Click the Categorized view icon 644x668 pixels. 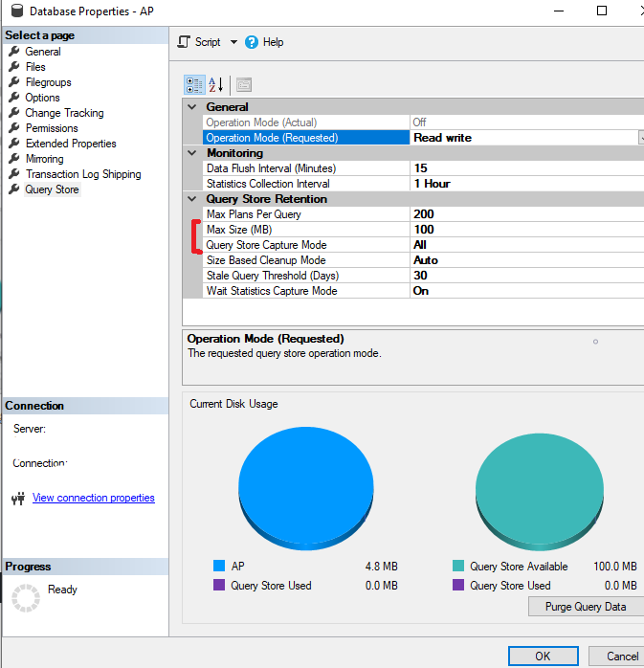(194, 85)
